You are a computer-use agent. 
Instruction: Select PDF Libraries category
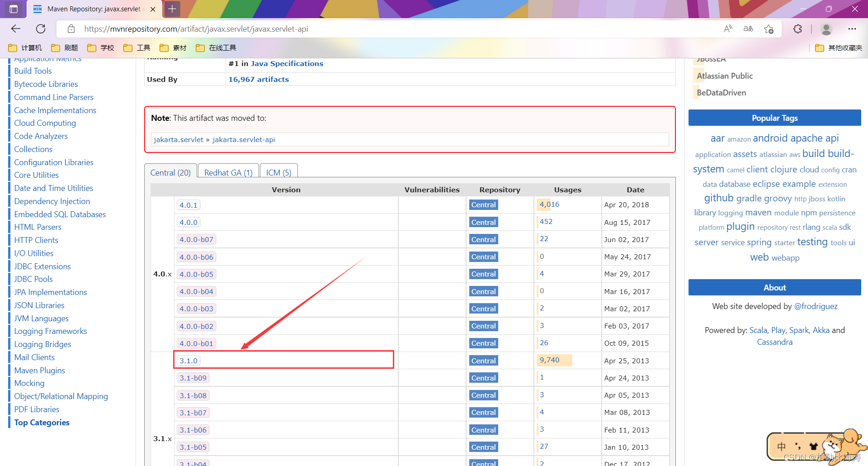(x=37, y=409)
